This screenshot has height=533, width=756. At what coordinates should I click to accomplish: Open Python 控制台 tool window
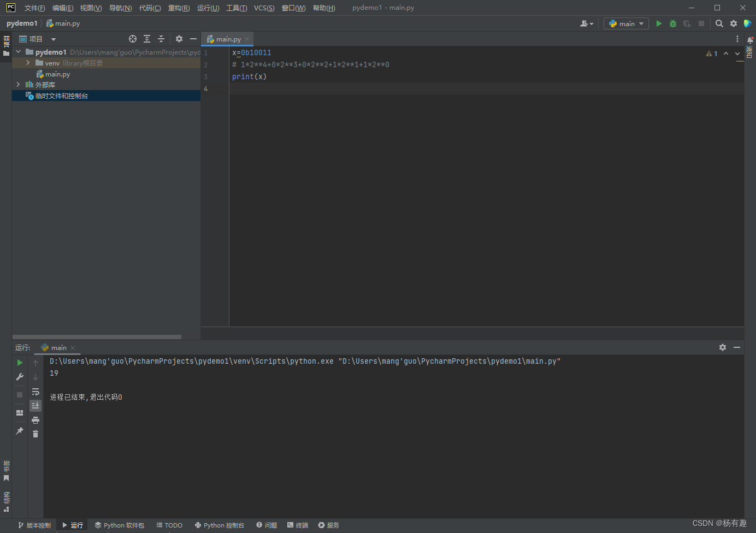(x=220, y=525)
